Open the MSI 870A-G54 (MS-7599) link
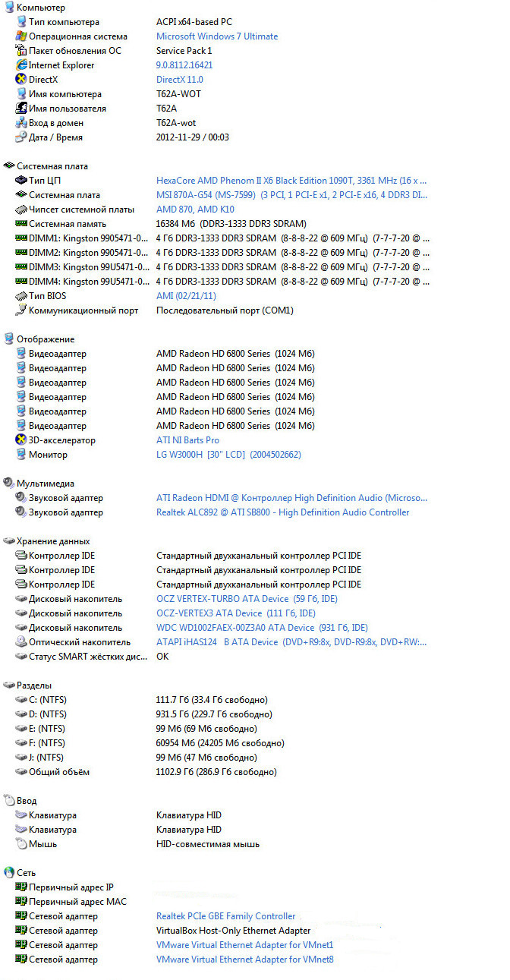Viewport: 510px width, 980px height. click(x=291, y=195)
